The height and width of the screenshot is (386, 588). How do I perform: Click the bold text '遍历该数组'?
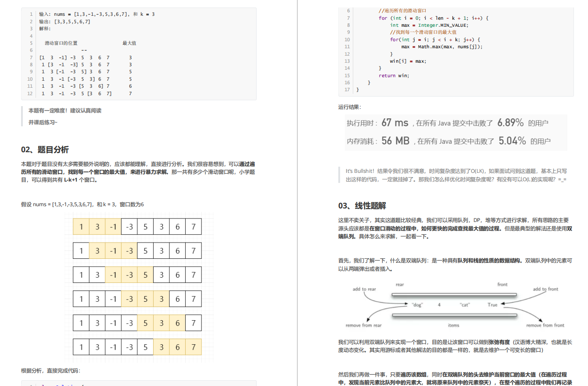[413, 375]
